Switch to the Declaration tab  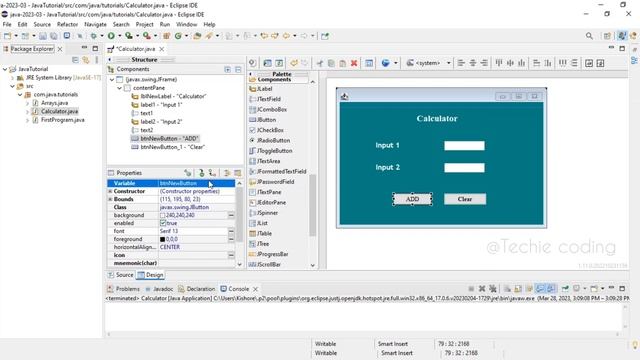pos(197,289)
